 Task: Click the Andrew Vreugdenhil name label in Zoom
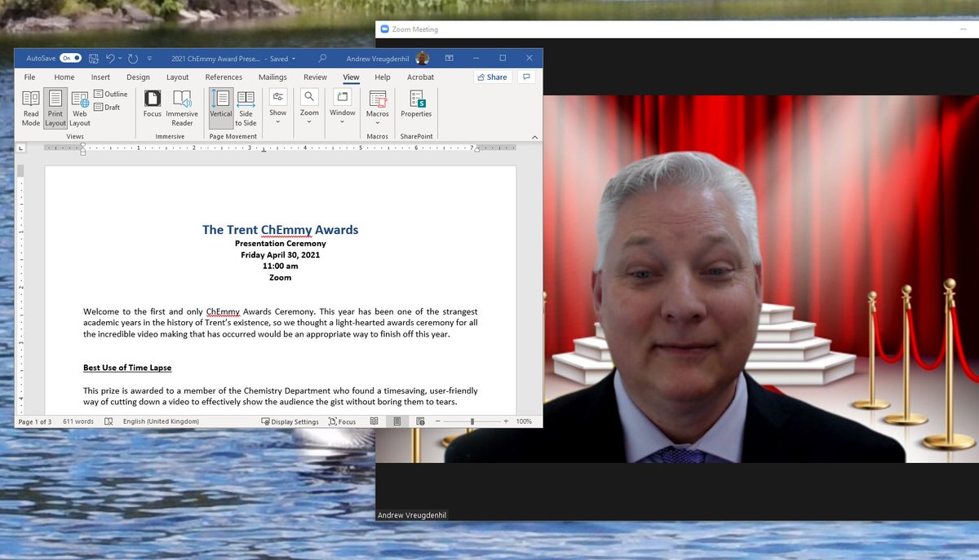pos(412,515)
